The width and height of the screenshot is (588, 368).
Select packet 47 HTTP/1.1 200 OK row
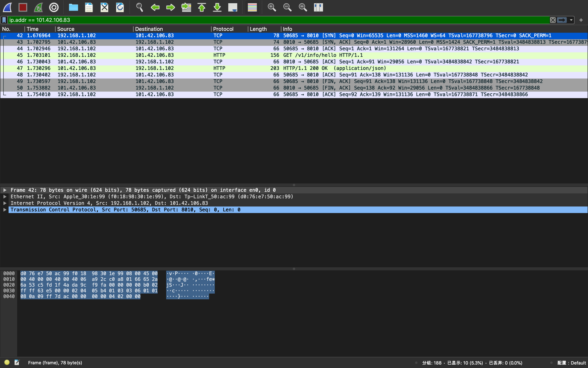(294, 68)
